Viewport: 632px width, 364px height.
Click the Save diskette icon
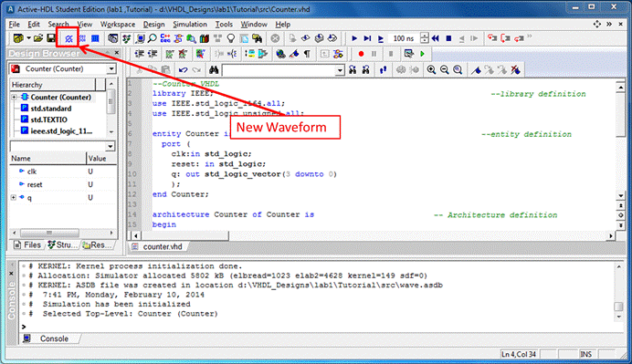pyautogui.click(x=51, y=38)
